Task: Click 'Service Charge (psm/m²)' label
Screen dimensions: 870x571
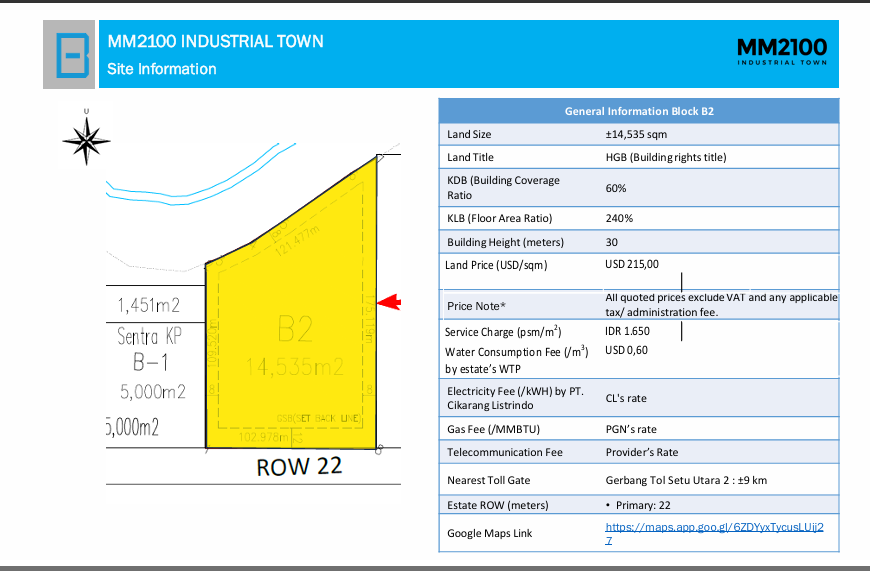Action: 503,331
